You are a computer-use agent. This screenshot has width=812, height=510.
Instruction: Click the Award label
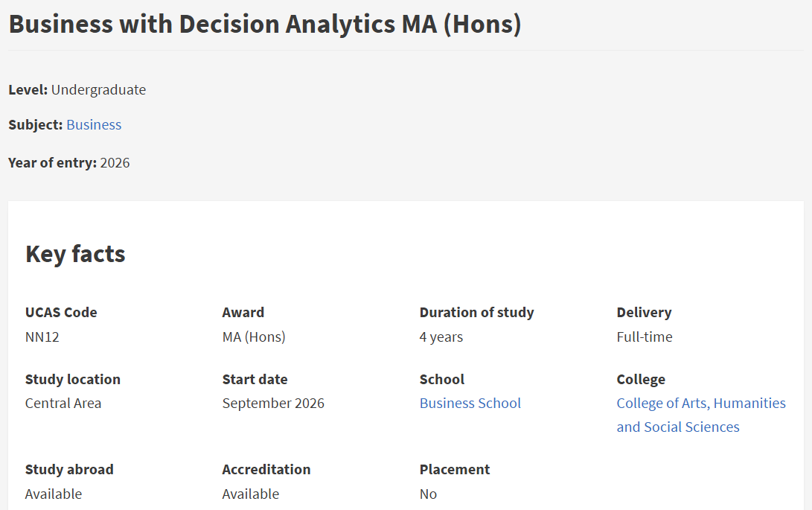(x=243, y=313)
